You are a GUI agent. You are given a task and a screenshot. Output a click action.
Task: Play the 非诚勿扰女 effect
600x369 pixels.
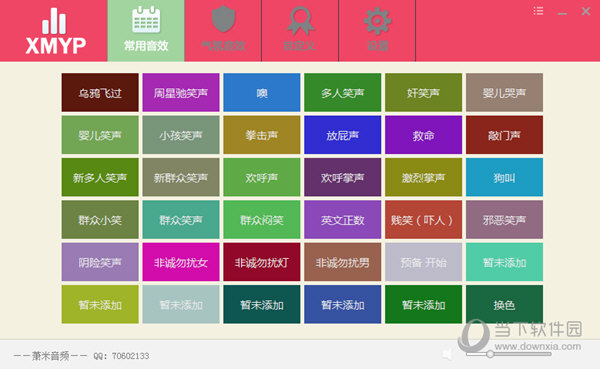point(181,262)
